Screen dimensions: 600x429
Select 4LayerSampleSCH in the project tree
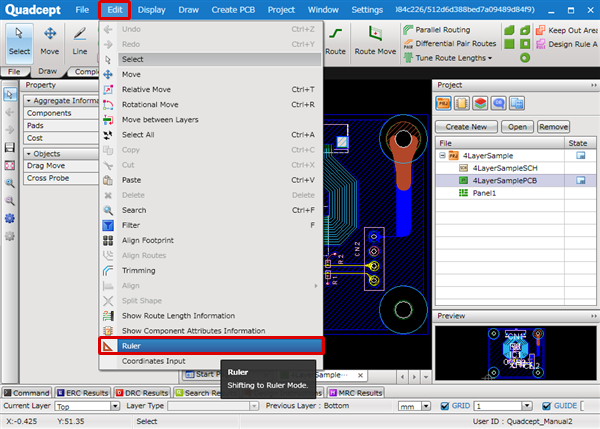505,168
